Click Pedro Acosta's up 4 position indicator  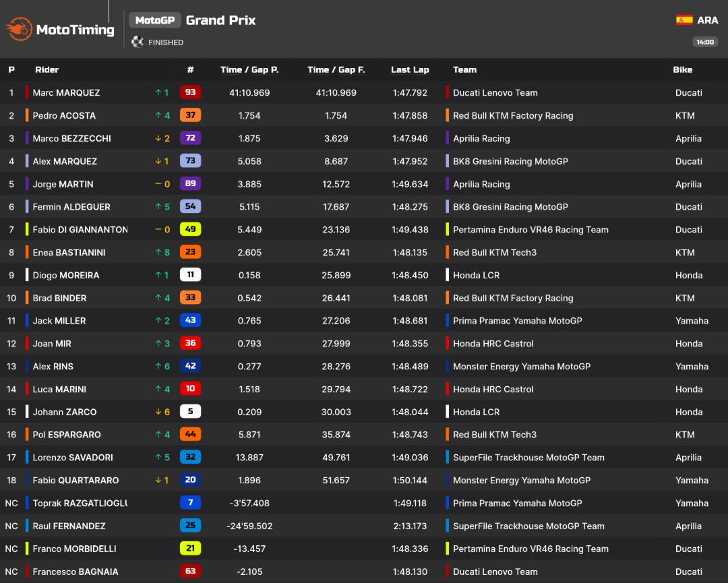(162, 115)
